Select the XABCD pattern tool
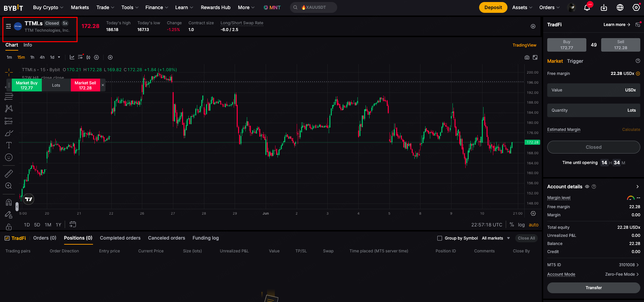644x302 pixels. click(9, 109)
